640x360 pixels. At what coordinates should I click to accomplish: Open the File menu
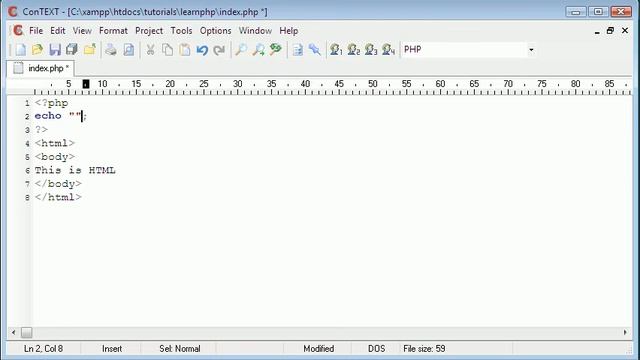click(36, 31)
